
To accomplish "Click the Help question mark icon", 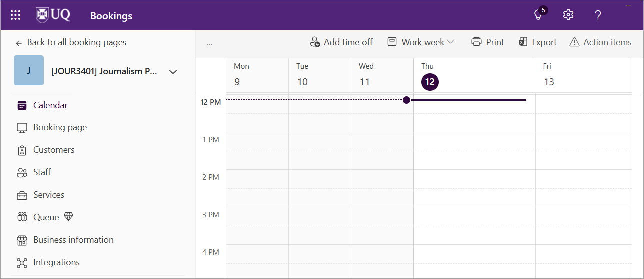I will pyautogui.click(x=597, y=15).
